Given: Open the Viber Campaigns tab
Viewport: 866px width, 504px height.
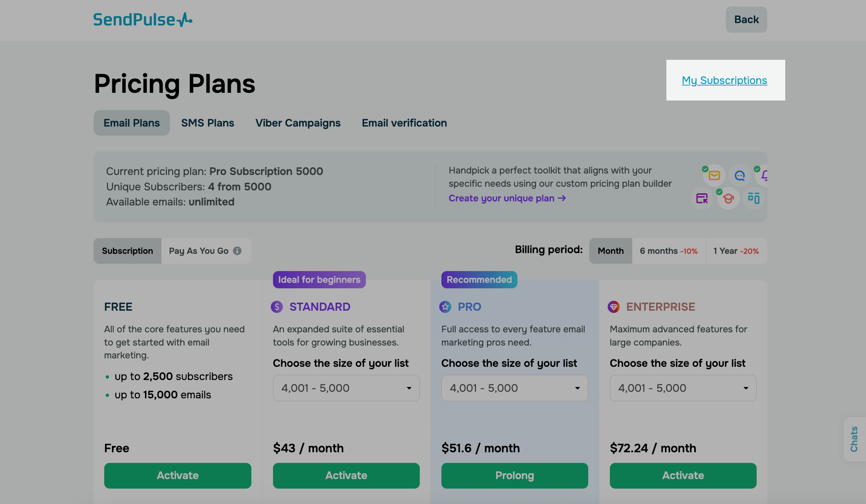Looking at the screenshot, I should tap(298, 123).
